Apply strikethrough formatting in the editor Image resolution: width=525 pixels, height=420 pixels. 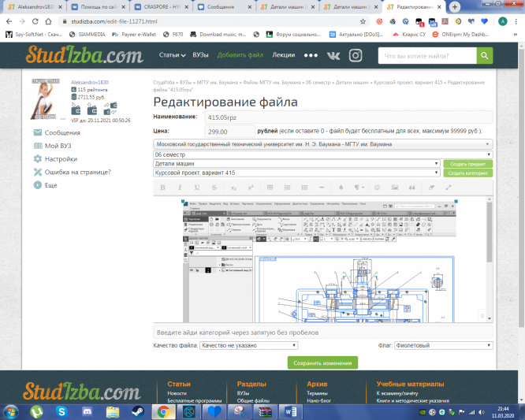click(214, 188)
